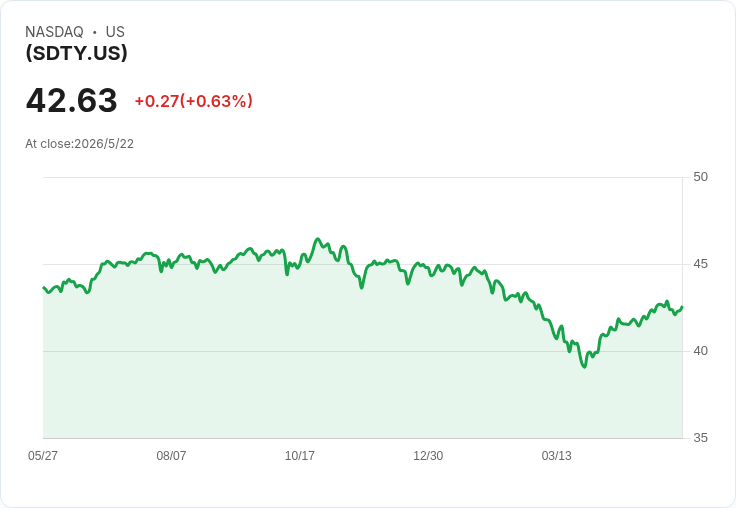The image size is (736, 508).
Task: Click the 03/13 date axis label
Action: coord(556,456)
